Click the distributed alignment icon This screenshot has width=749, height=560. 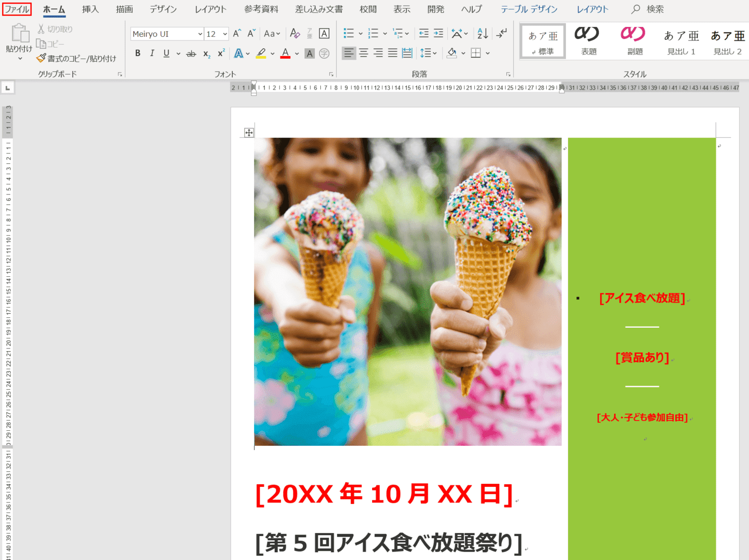click(407, 53)
